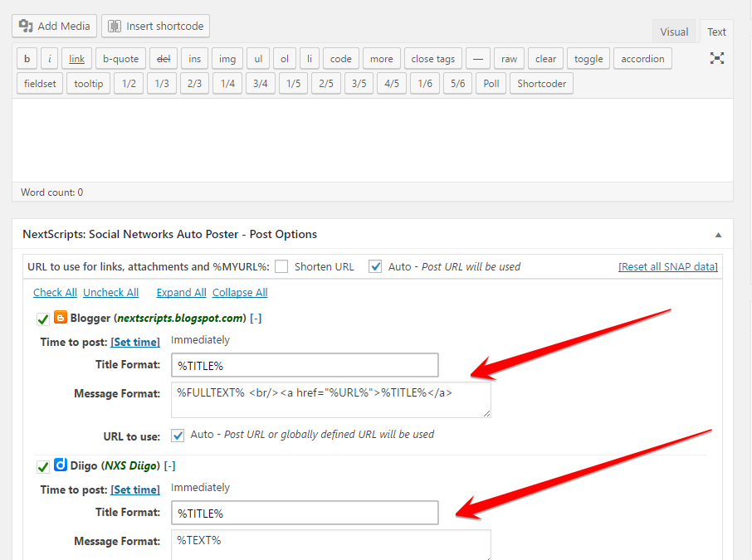Collapse the Post Options panel arrow
Screen dimensions: 752x560
[718, 235]
